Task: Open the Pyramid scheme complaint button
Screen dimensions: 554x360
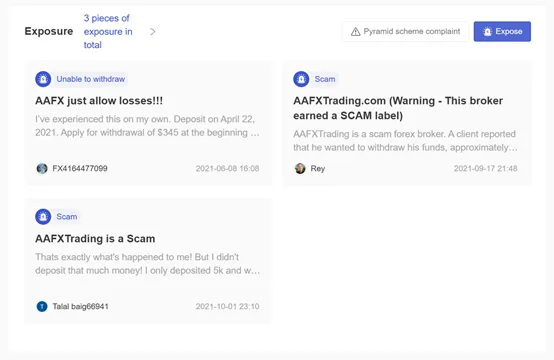Action: point(405,31)
